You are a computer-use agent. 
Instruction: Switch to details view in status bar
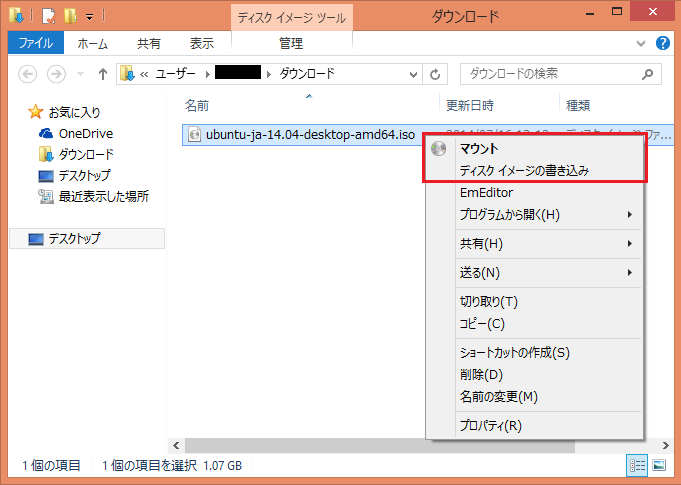[637, 465]
